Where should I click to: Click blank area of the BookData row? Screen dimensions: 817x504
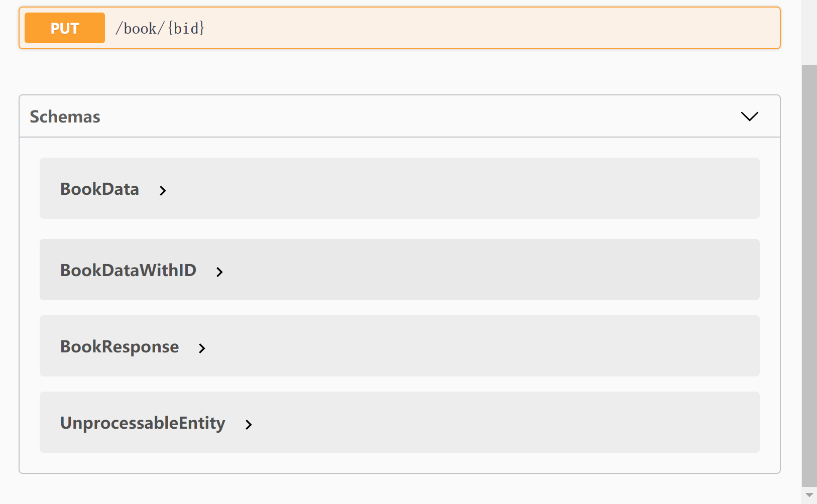click(x=452, y=189)
